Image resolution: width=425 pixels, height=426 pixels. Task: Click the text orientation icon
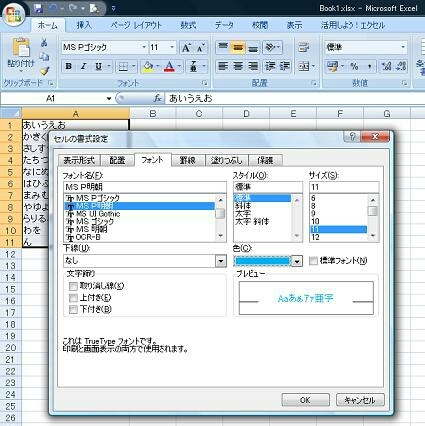click(270, 47)
